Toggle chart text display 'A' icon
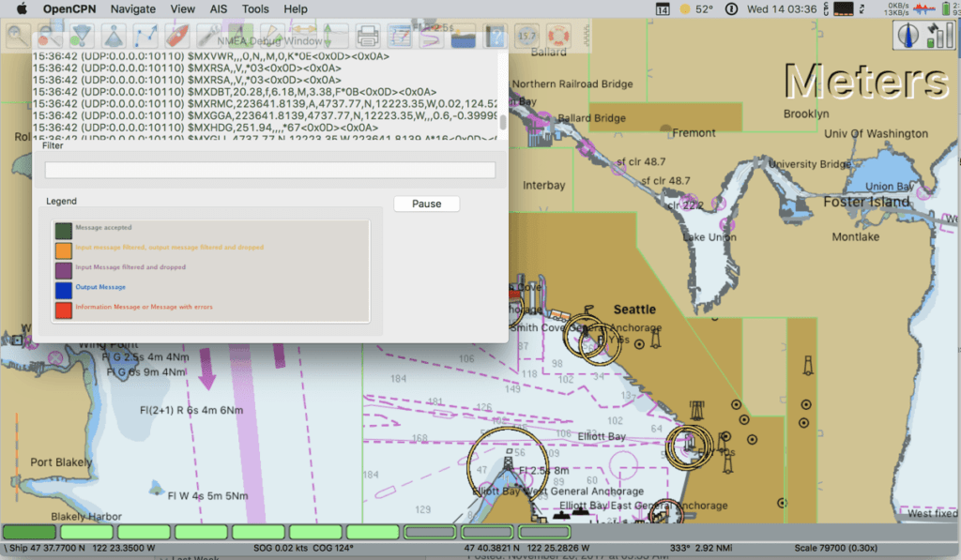 pyautogui.click(x=240, y=37)
